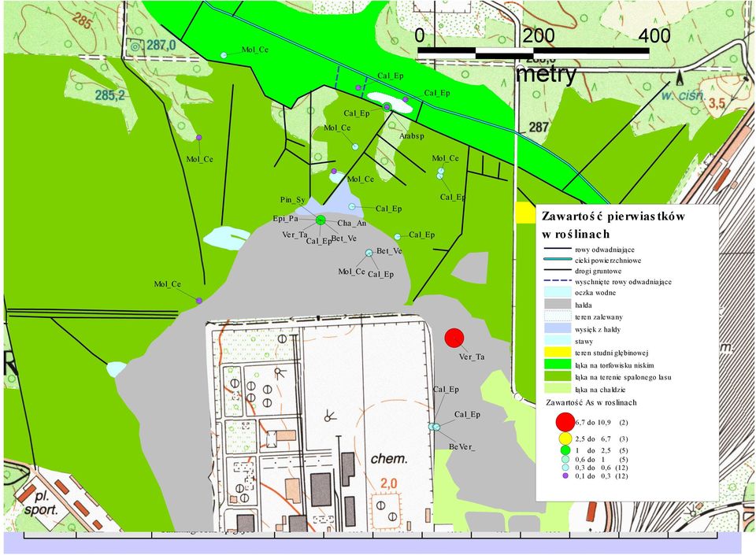Image resolution: width=756 pixels, height=555 pixels.
Task: Click the oczka wodne legend swatch
Action: pyautogui.click(x=558, y=292)
